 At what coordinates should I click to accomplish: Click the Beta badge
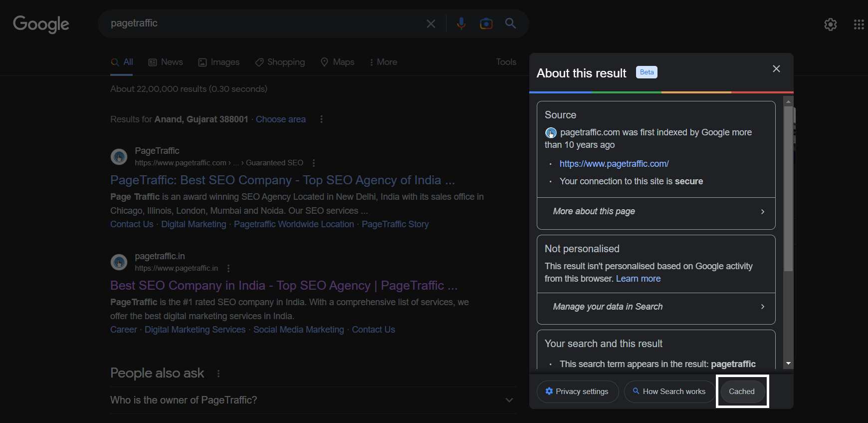pyautogui.click(x=647, y=72)
